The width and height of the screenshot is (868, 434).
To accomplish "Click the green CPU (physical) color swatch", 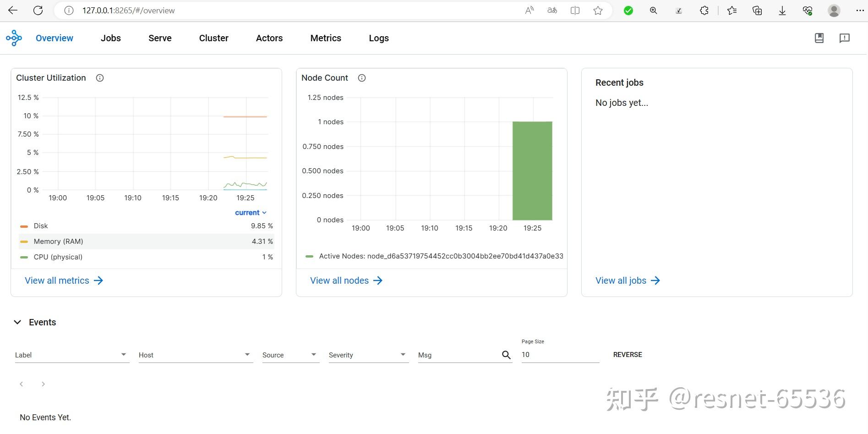I will tap(24, 257).
